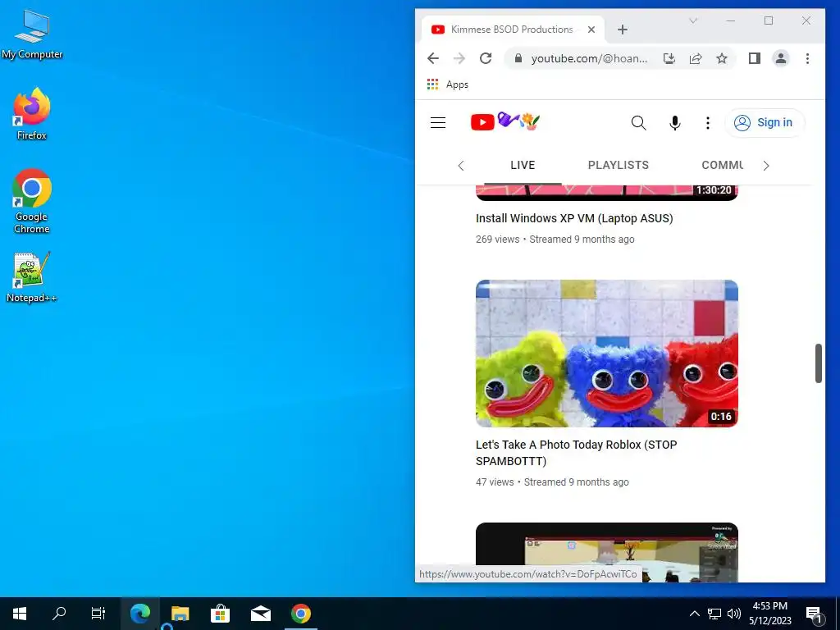
Task: Open the Apps bookmarks shortcut
Action: (448, 84)
